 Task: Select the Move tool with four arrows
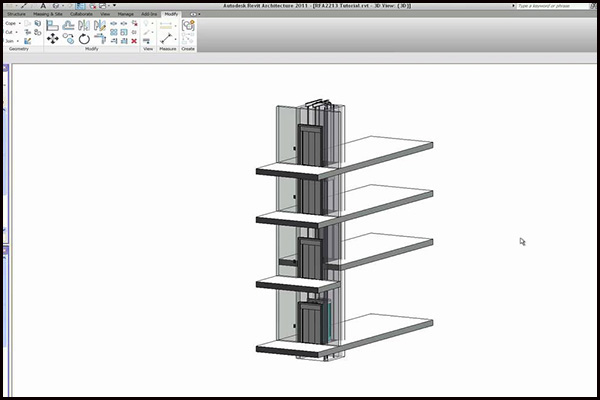pyautogui.click(x=52, y=38)
